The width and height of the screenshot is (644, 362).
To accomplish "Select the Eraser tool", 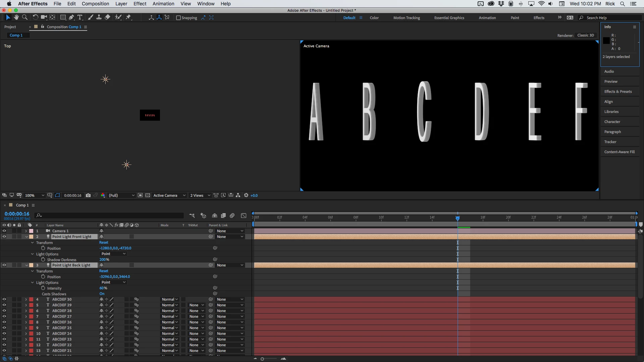I will point(107,17).
